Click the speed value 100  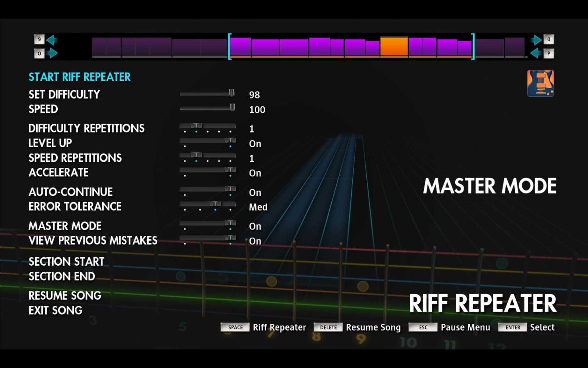pyautogui.click(x=257, y=110)
